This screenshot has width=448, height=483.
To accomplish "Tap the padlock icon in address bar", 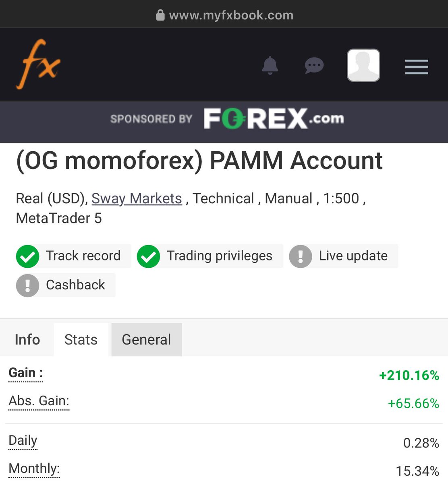I will point(160,15).
